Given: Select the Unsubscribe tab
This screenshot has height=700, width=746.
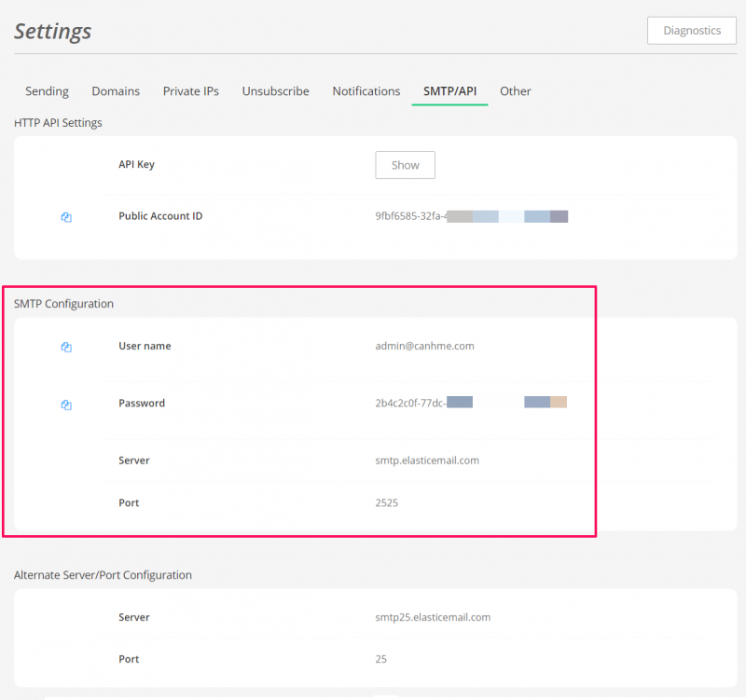Looking at the screenshot, I should [x=275, y=90].
